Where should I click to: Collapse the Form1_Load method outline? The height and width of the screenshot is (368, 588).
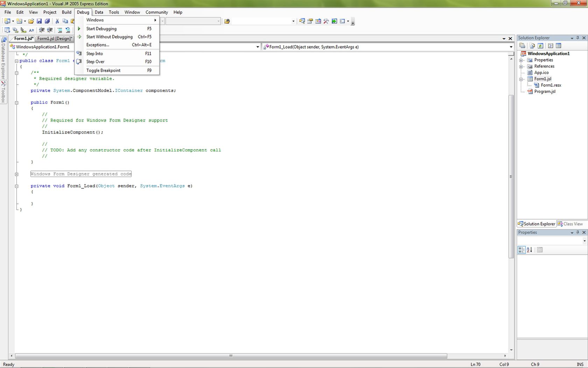pos(16,186)
